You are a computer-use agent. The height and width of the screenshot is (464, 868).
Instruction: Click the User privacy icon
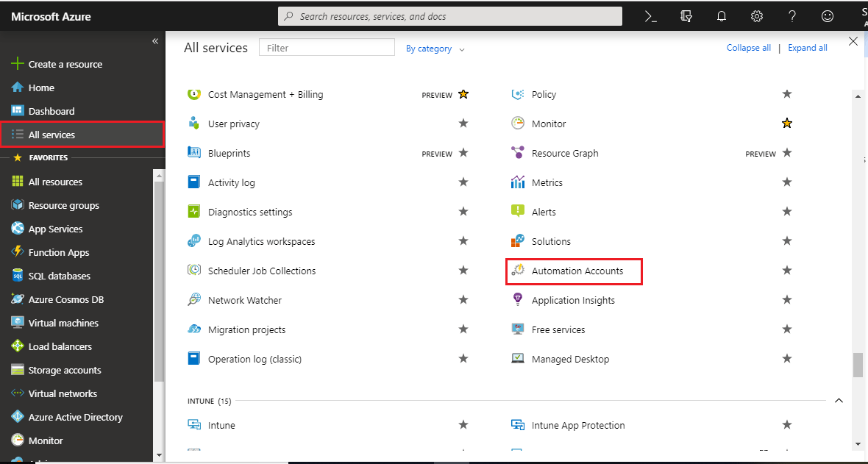pyautogui.click(x=193, y=124)
